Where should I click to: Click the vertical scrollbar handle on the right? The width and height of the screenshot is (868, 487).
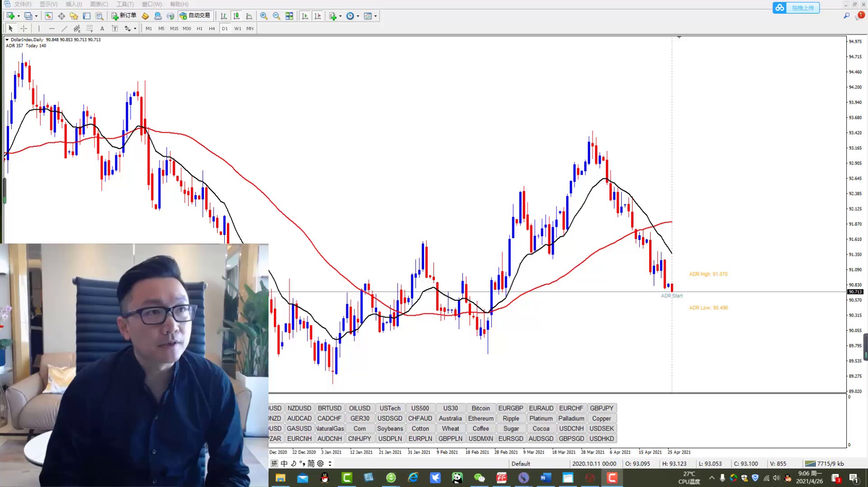click(865, 347)
